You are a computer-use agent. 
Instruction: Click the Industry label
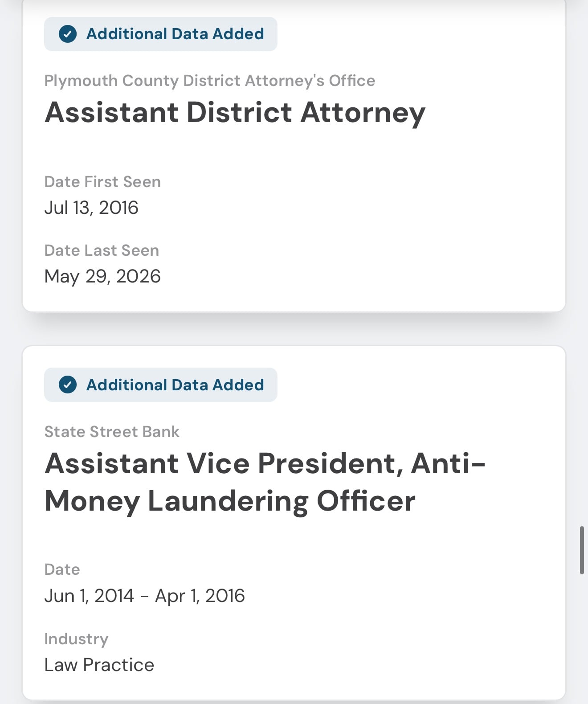coord(76,639)
